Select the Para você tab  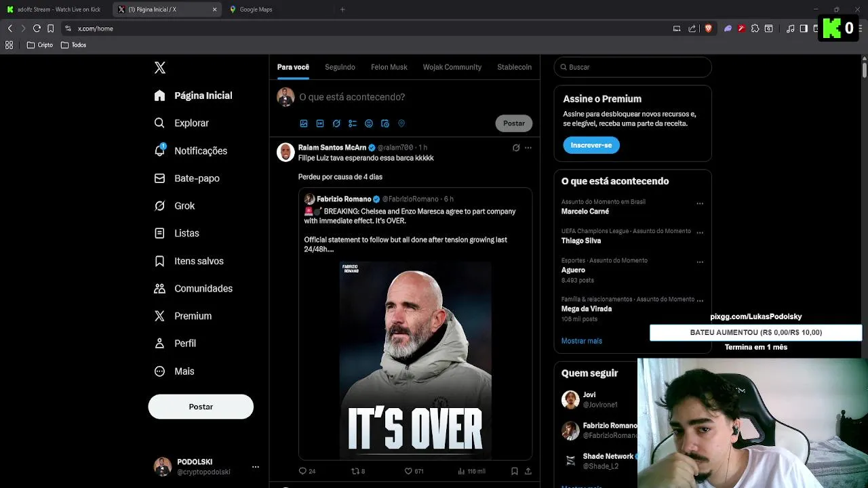point(293,67)
